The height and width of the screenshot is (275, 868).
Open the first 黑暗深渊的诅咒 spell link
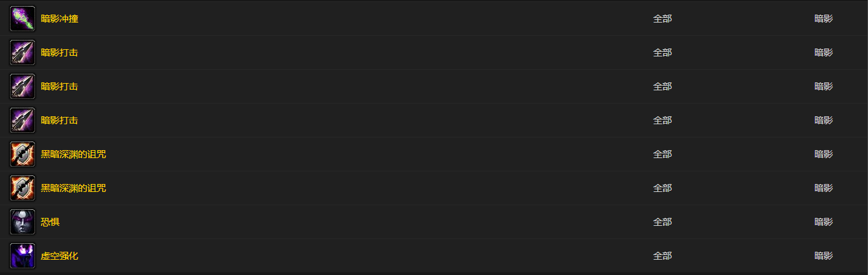pos(74,154)
